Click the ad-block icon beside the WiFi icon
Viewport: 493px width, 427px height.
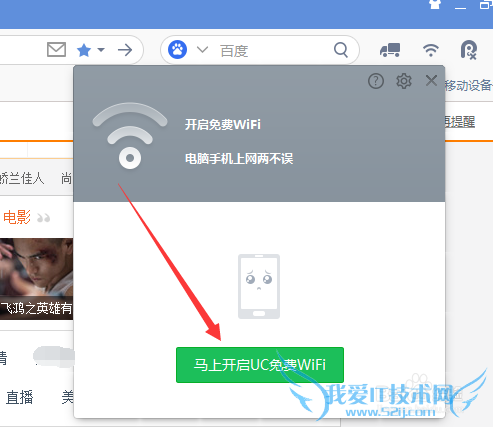pyautogui.click(x=469, y=50)
